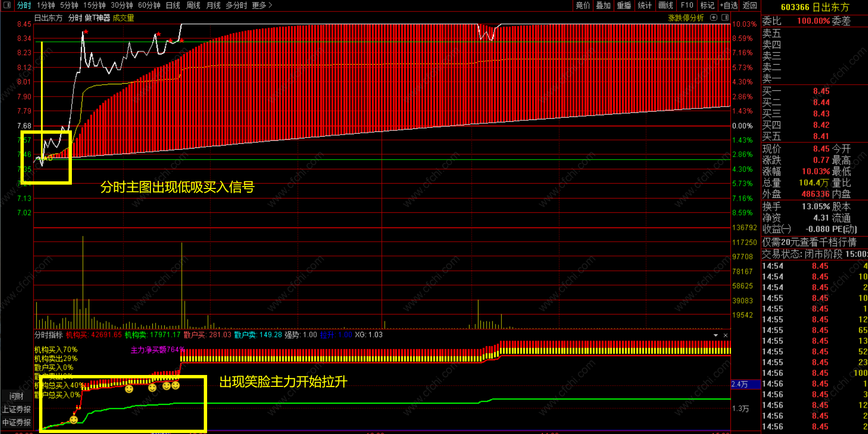Click the red star at price peak
This screenshot has height=434, width=868.
tap(86, 32)
